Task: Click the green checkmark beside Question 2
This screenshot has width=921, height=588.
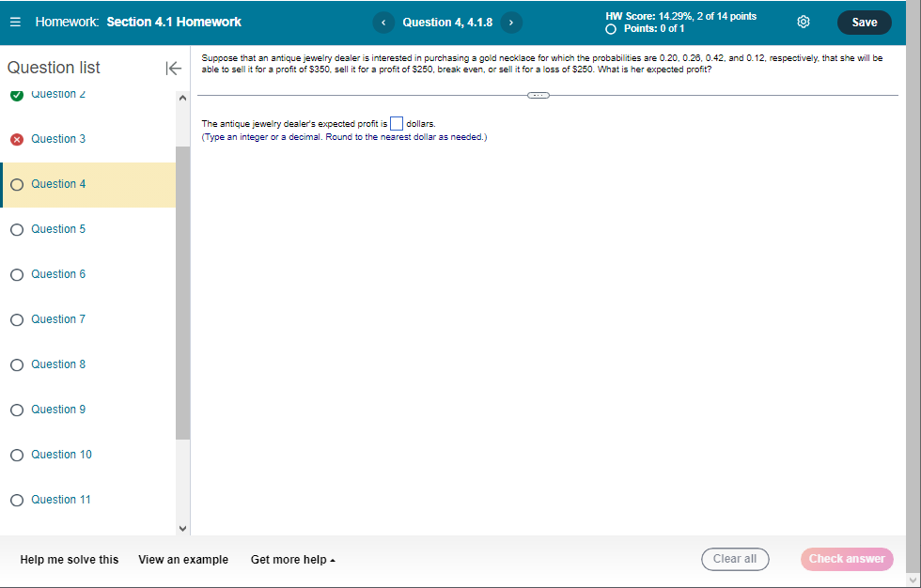Action: point(16,93)
